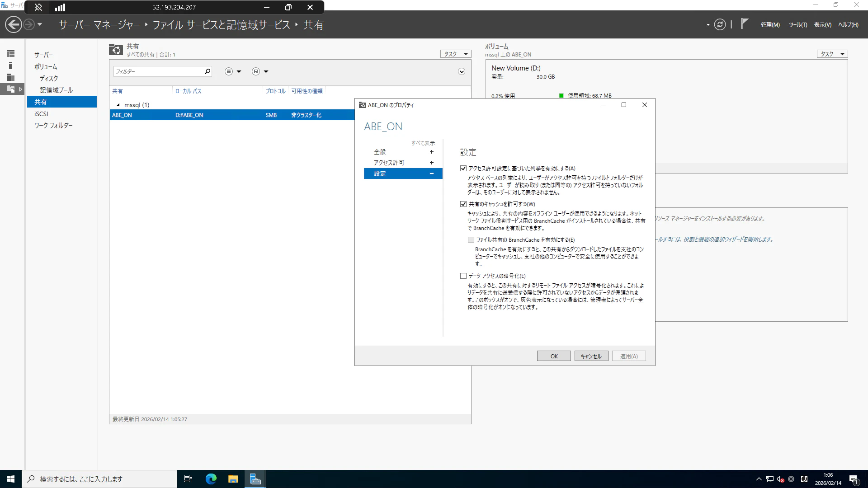Open the list view options icon

pyautogui.click(x=229, y=71)
